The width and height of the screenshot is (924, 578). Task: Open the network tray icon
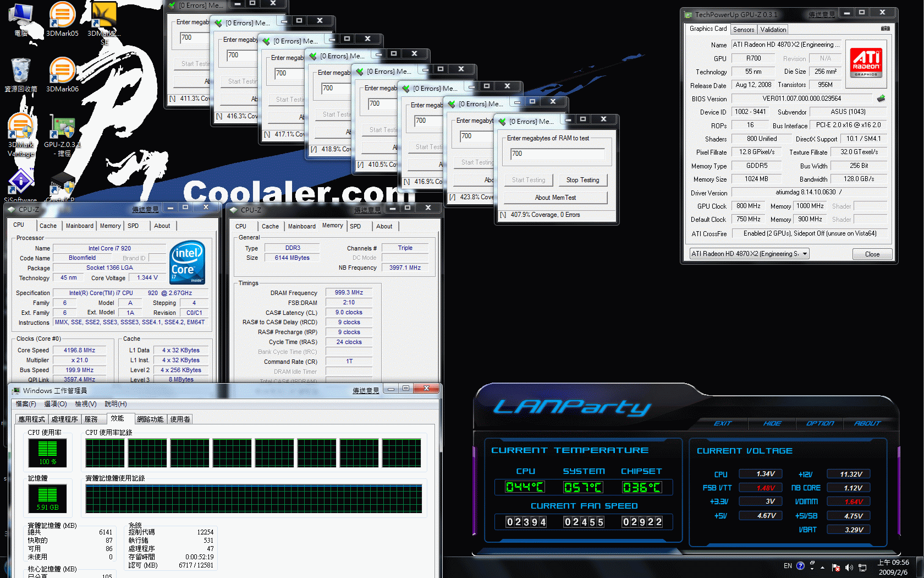[x=862, y=568]
